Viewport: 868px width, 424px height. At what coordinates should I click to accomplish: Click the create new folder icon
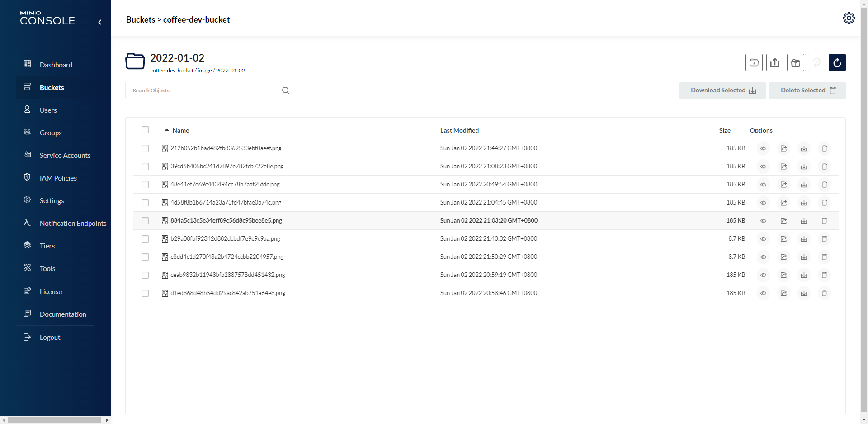pyautogui.click(x=754, y=62)
